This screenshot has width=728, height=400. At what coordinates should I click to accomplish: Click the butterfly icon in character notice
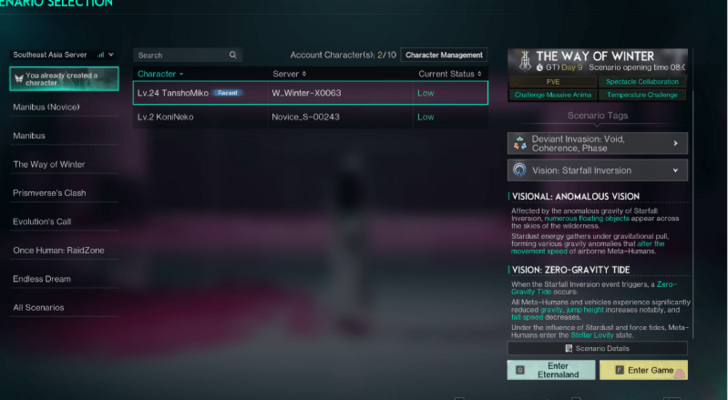[x=18, y=76]
